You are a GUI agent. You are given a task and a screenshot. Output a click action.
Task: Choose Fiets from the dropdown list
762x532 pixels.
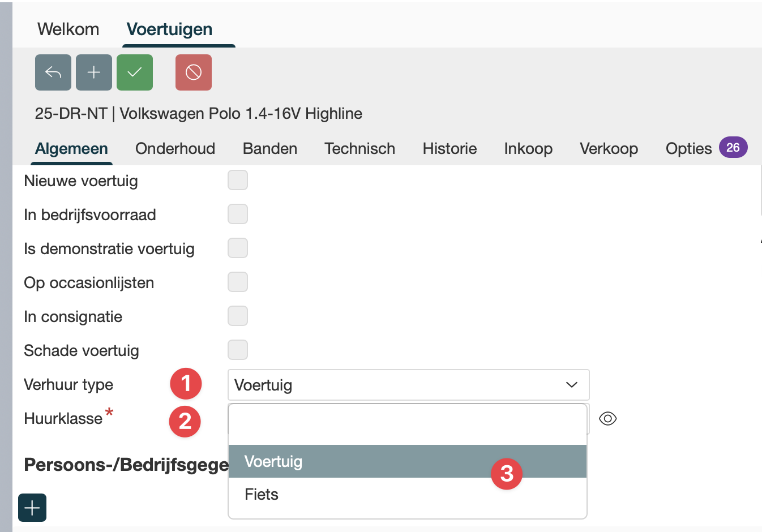click(x=262, y=495)
